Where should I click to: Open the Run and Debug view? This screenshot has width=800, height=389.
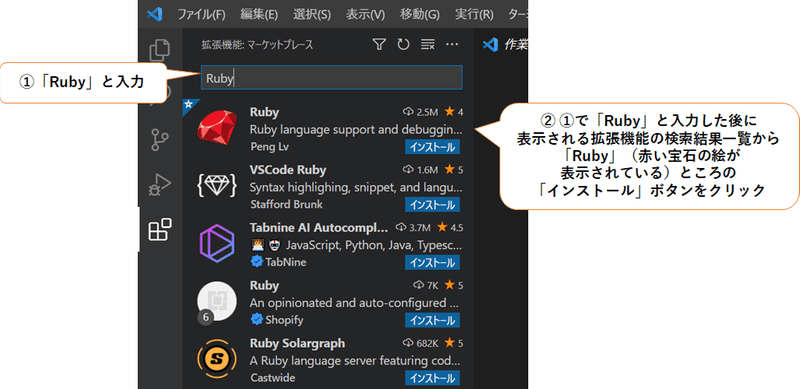(160, 185)
